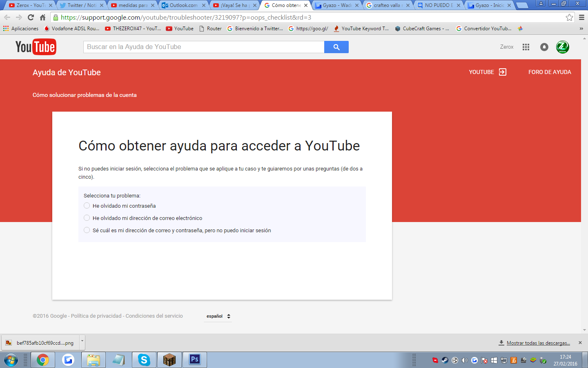588x368 pixels.
Task: Switch to the "crafteo valla" tab
Action: 387,5
